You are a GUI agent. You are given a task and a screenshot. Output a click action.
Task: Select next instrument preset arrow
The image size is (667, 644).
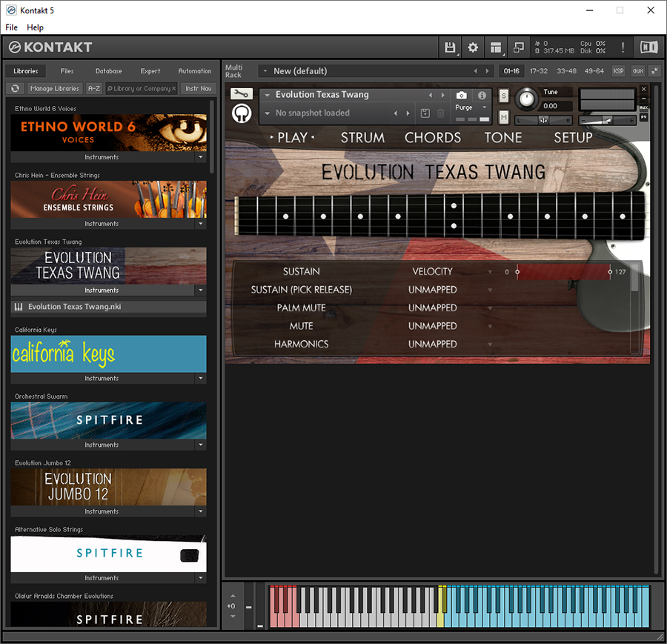tap(443, 95)
